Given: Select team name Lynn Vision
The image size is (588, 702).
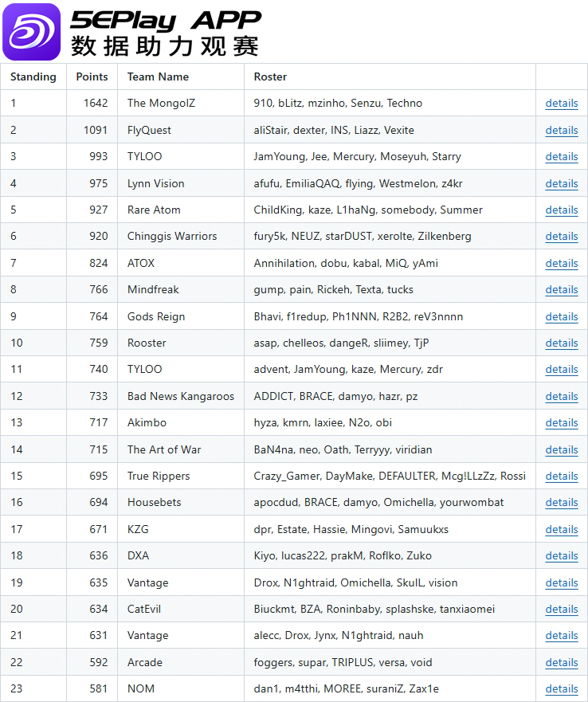Looking at the screenshot, I should coord(156,183).
